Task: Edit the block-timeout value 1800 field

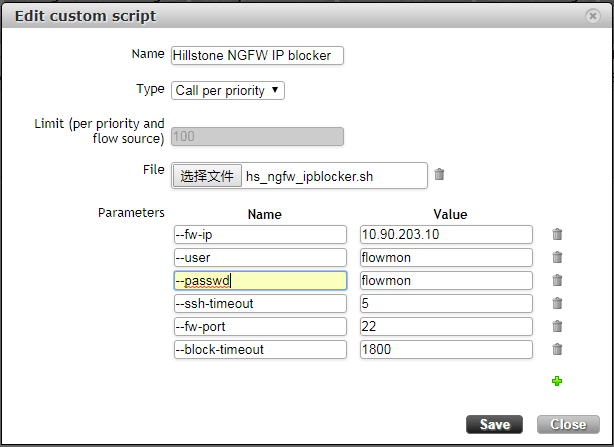Action: [446, 349]
